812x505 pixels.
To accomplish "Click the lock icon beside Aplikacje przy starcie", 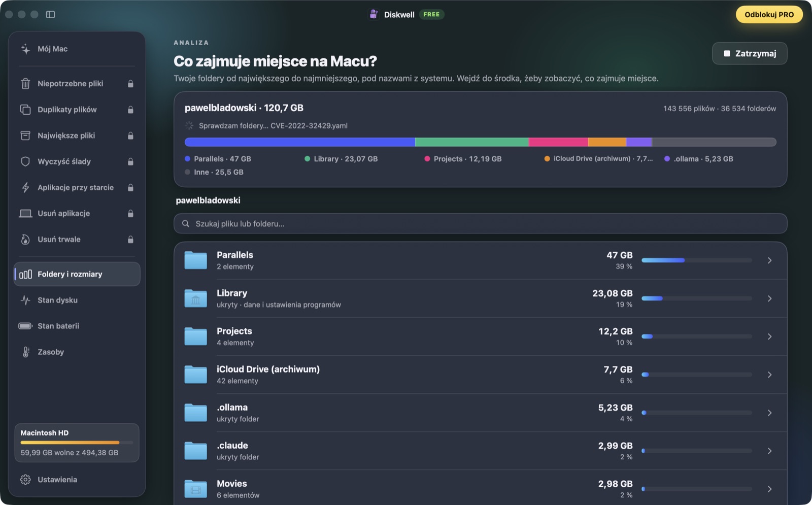I will [130, 187].
